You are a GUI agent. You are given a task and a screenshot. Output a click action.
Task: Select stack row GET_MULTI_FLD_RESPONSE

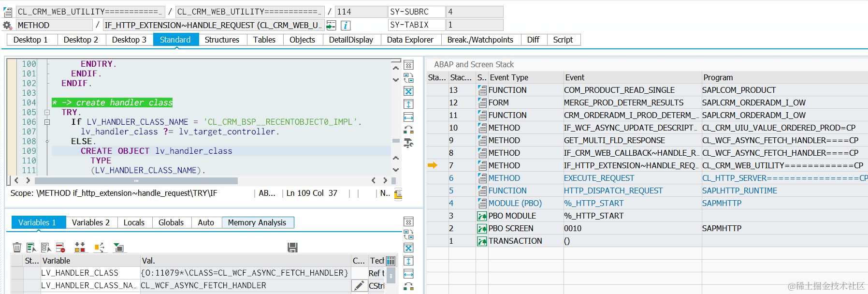click(x=647, y=140)
